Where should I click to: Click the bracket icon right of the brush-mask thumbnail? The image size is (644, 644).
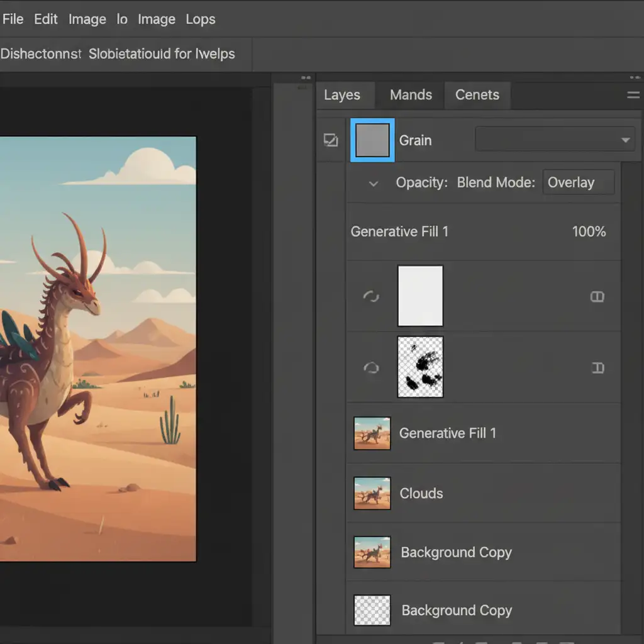tap(598, 368)
